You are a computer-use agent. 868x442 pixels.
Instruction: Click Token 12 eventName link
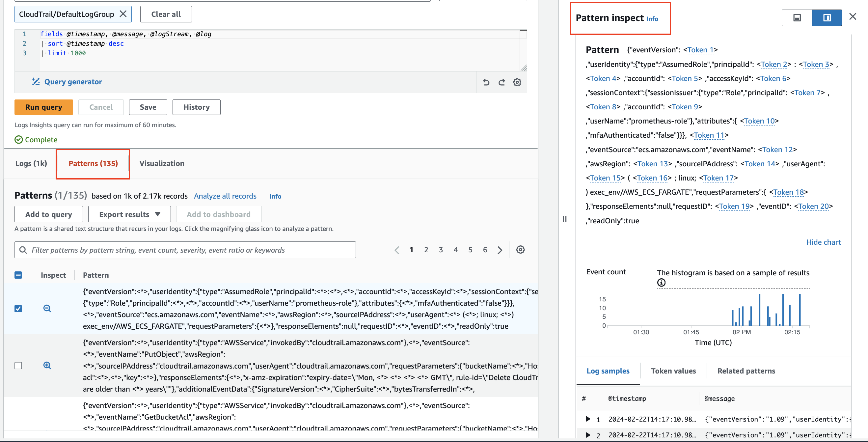[778, 150]
